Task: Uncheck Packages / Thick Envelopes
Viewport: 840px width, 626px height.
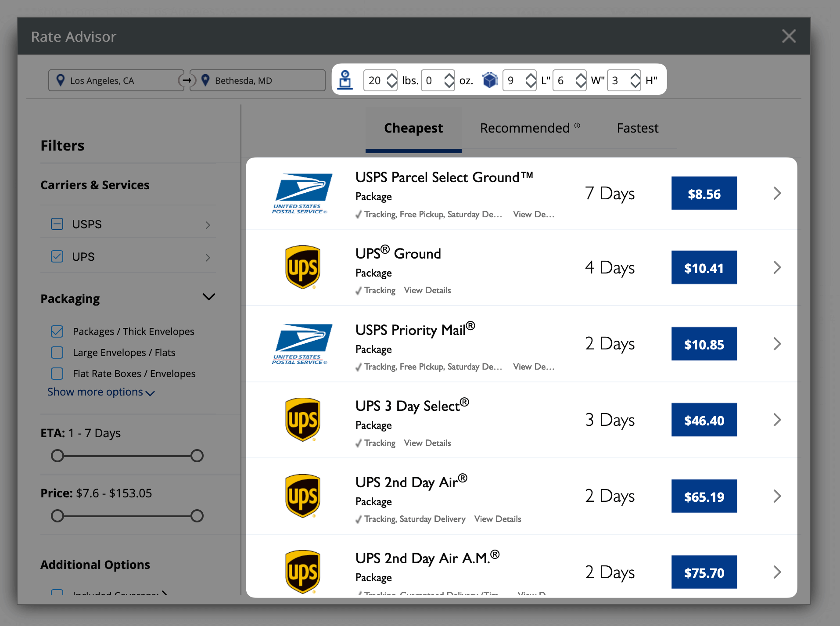Action: click(57, 331)
